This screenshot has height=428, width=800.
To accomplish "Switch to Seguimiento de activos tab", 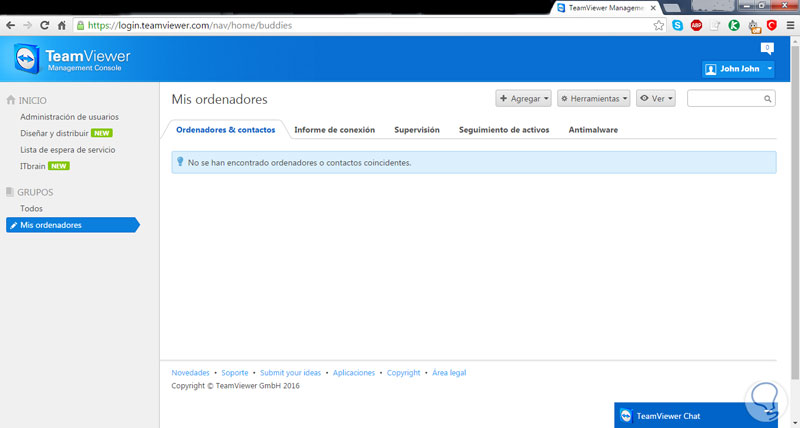I will coord(504,130).
